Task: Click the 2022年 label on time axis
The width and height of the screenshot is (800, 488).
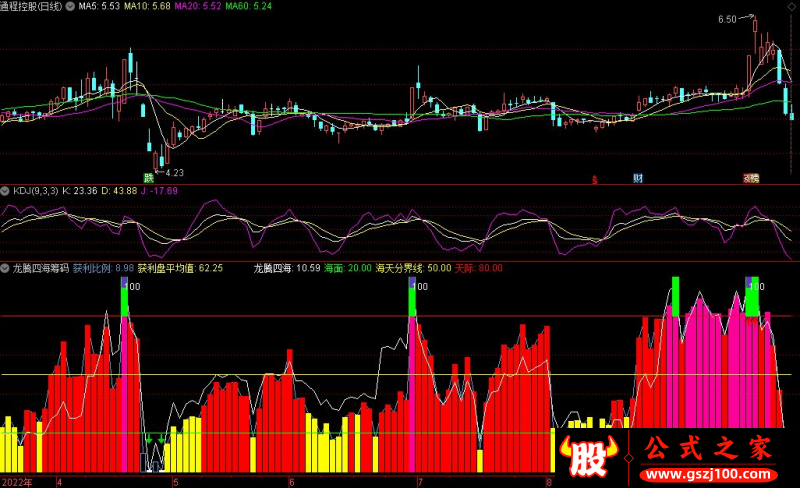Action: tap(17, 482)
